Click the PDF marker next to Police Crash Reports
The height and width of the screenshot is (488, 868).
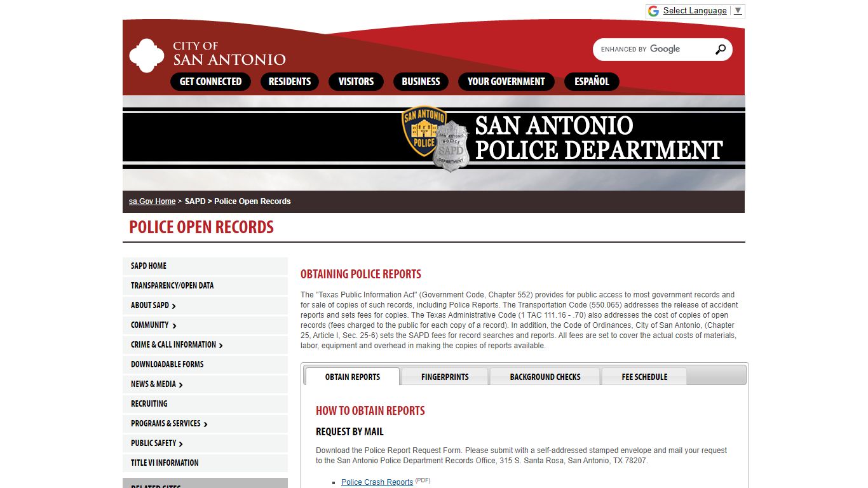422,480
